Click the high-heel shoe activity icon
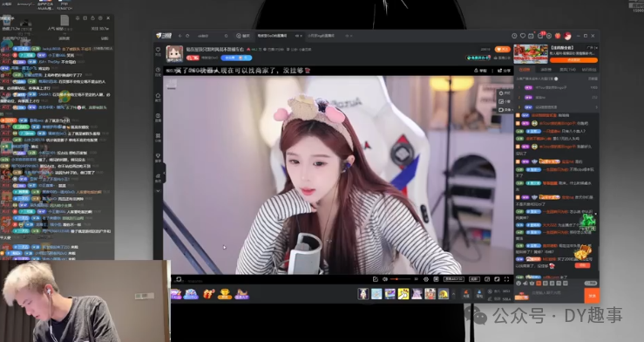 point(241,294)
